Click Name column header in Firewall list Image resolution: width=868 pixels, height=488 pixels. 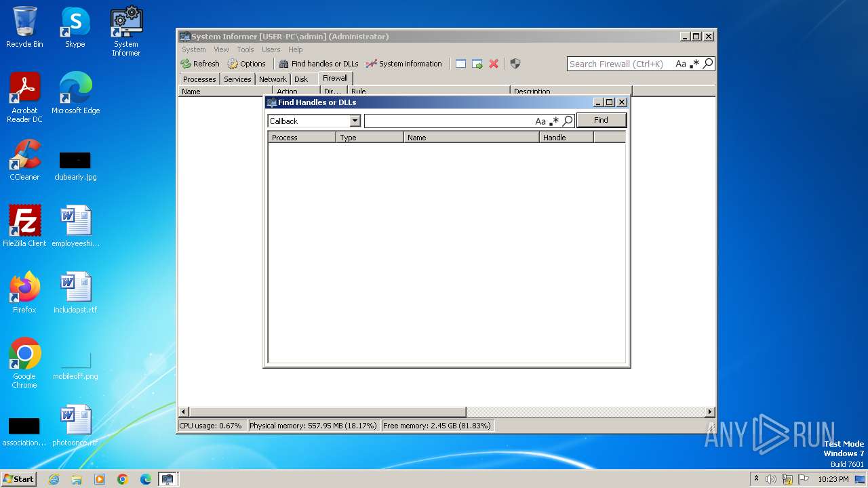pos(226,91)
